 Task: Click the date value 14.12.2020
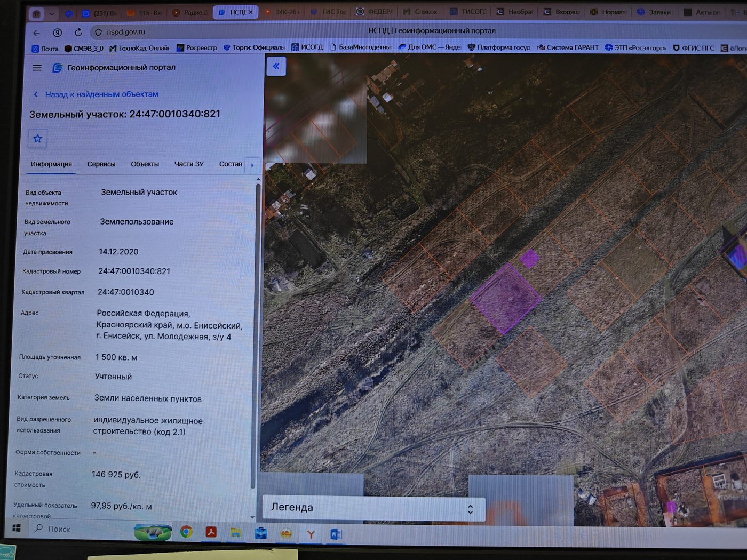tap(118, 252)
